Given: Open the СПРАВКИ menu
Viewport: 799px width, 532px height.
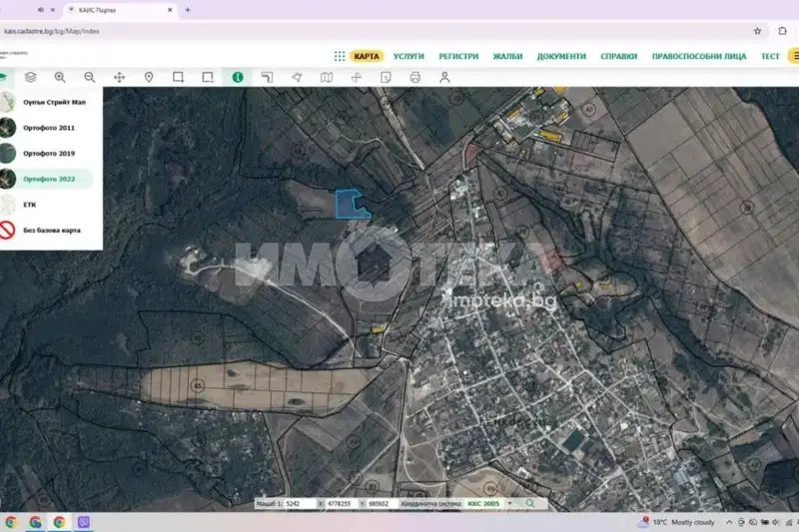Looking at the screenshot, I should (x=618, y=56).
